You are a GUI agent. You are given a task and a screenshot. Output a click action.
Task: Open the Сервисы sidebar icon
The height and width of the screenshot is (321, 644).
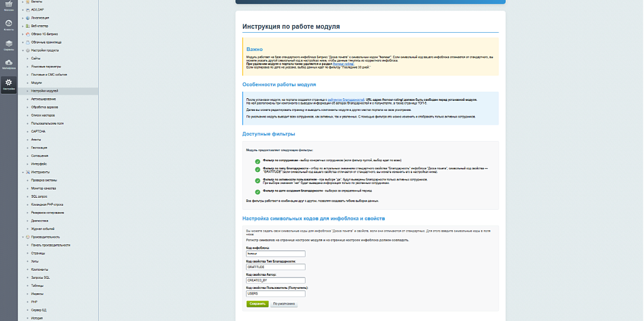coord(9,45)
